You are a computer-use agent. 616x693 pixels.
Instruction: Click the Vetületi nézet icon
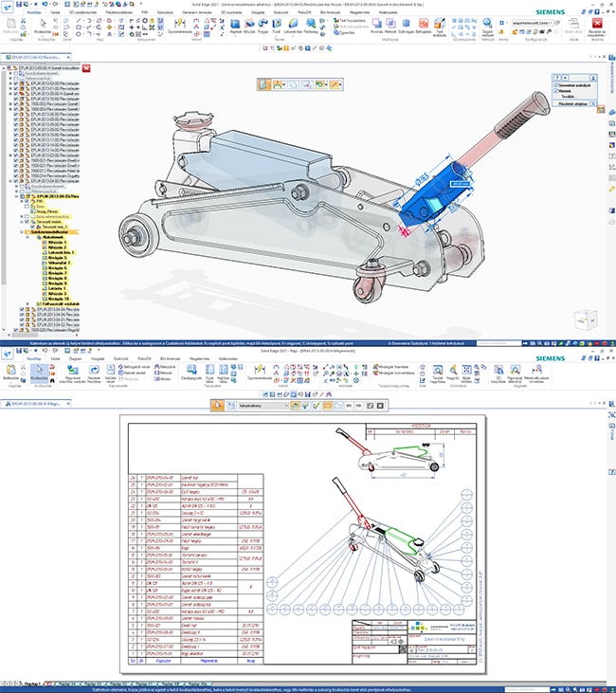(111, 373)
